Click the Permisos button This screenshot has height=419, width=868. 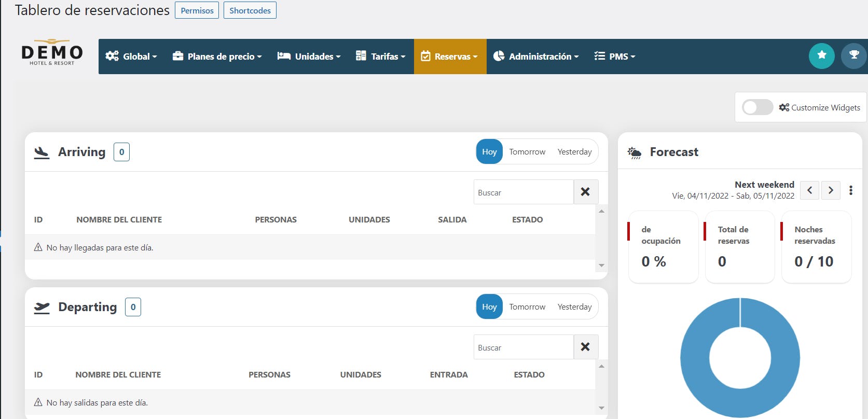click(197, 10)
